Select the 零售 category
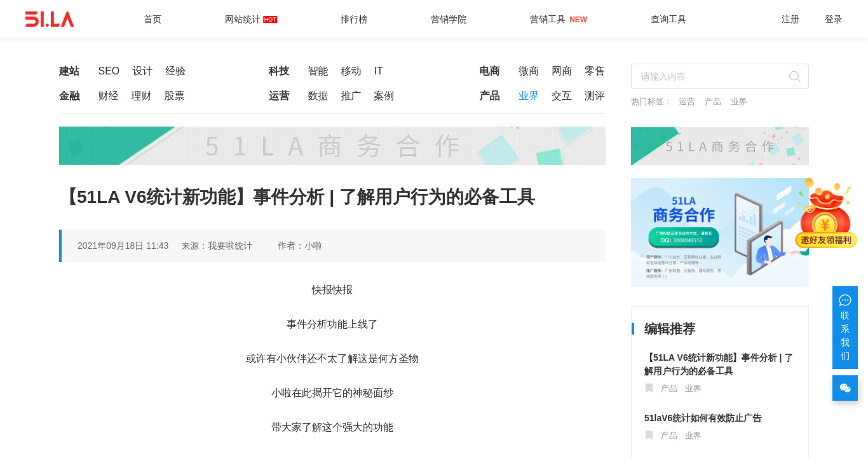 (595, 71)
